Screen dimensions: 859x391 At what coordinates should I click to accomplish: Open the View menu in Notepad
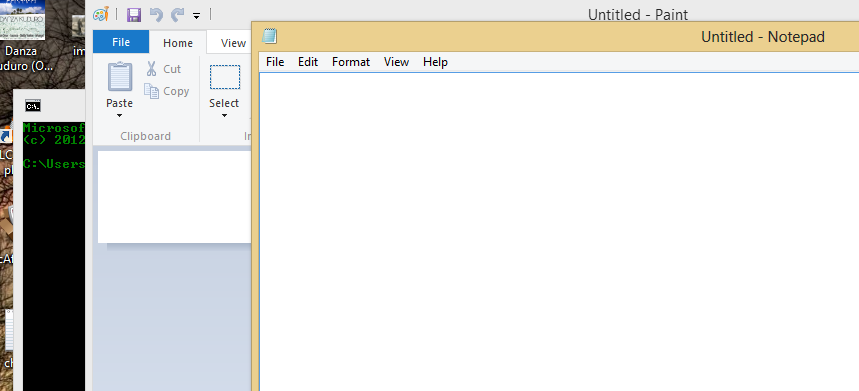pos(397,62)
